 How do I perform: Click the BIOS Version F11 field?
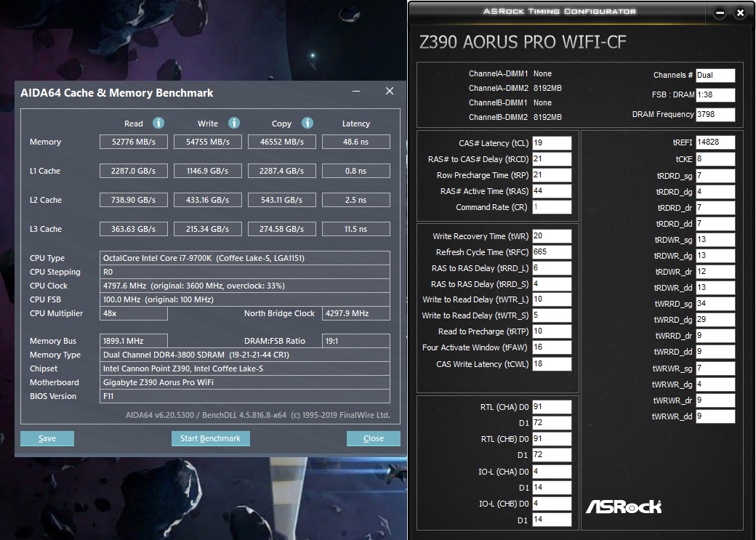(245, 396)
